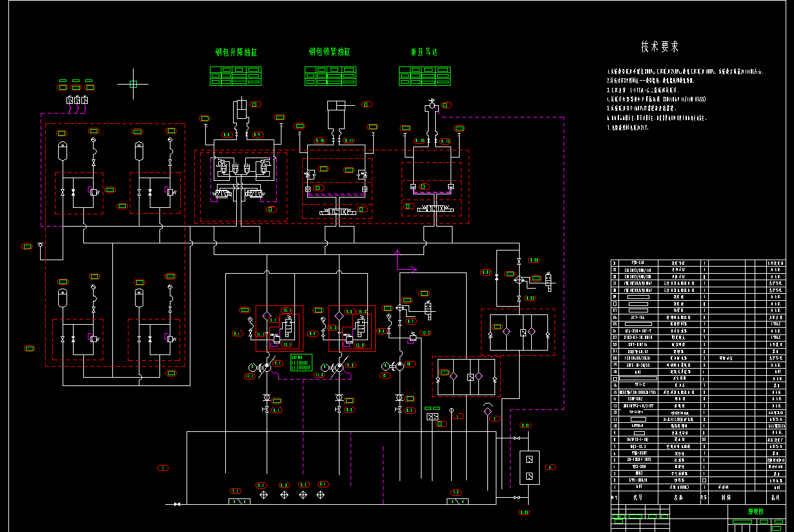Click the balloon label 6 beside the cooler
Image resolution: width=794 pixels, height=532 pixels.
tap(550, 467)
